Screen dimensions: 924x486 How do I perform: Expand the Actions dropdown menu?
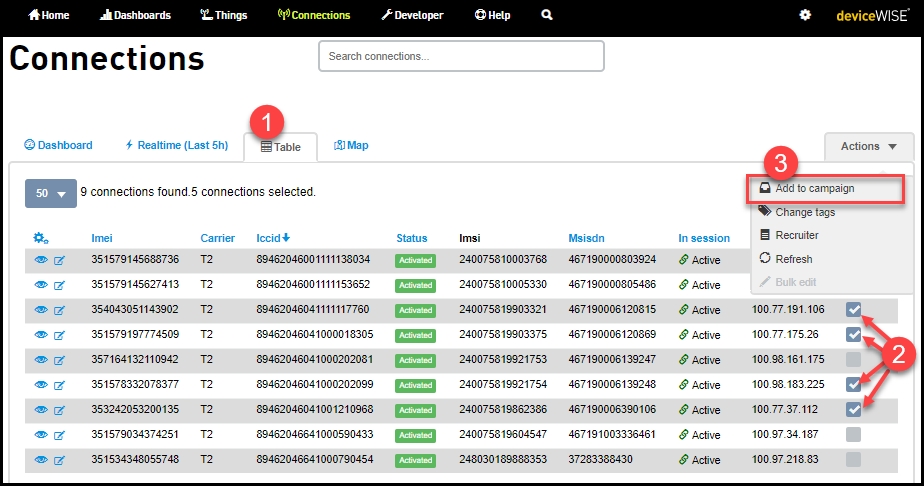[x=868, y=147]
